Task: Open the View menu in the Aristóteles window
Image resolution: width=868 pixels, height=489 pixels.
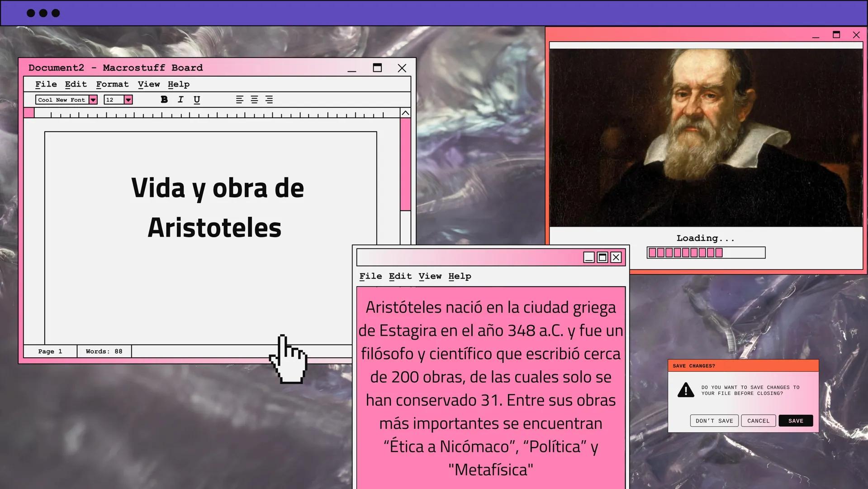Action: [431, 276]
